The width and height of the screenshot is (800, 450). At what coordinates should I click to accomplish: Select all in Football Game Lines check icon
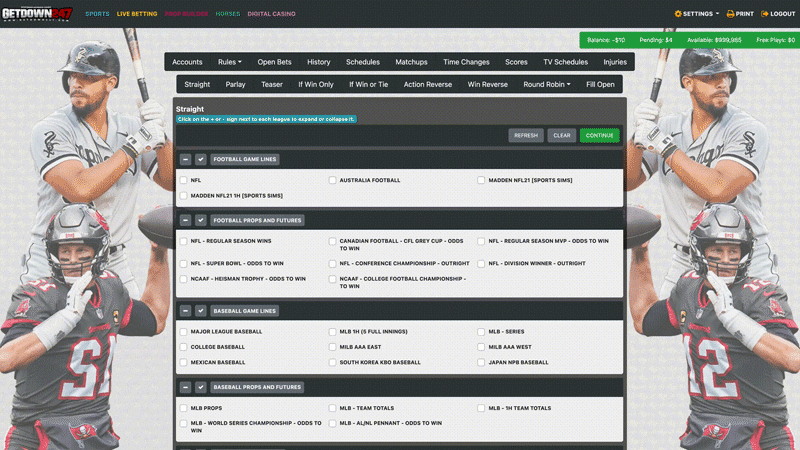(201, 159)
